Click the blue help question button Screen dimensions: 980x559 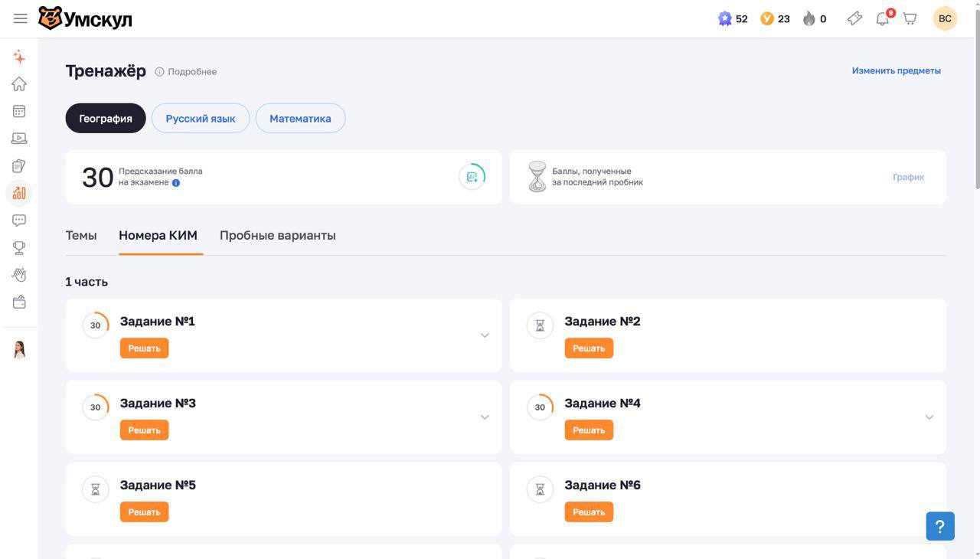click(x=939, y=526)
